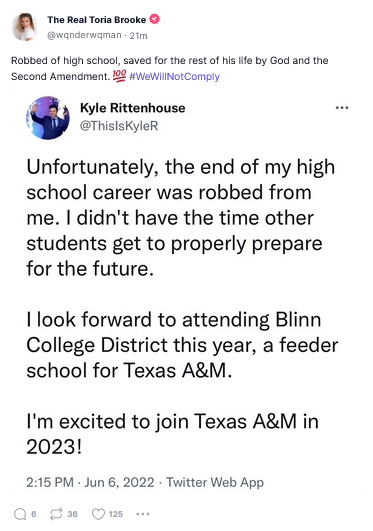373x531 pixels.
Task: Click the 100 emoji in the post
Action: coord(119,76)
